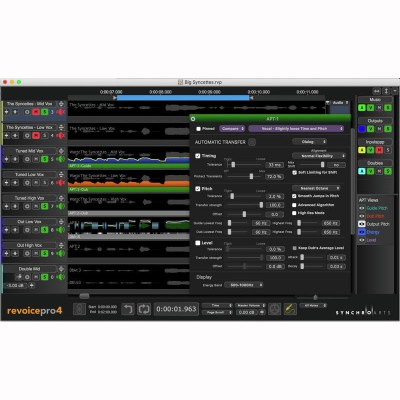This screenshot has height=400, width=400.
Task: Mute the Double Mid speaker icon
Action: (60, 277)
